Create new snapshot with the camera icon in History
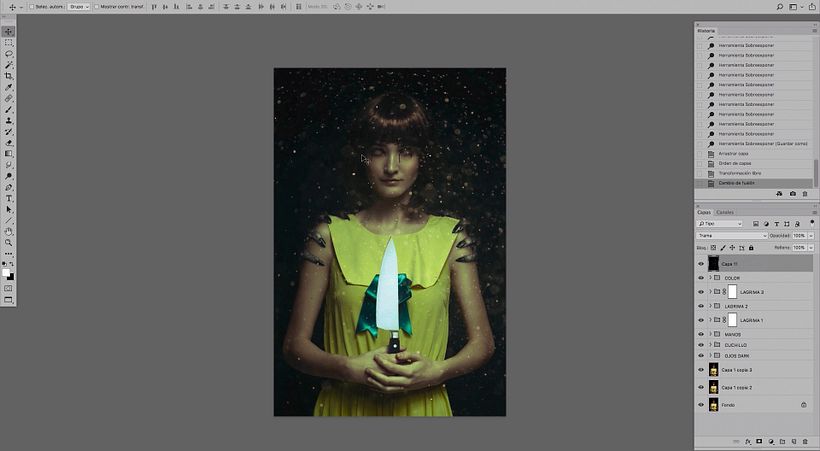820x451 pixels. click(793, 194)
